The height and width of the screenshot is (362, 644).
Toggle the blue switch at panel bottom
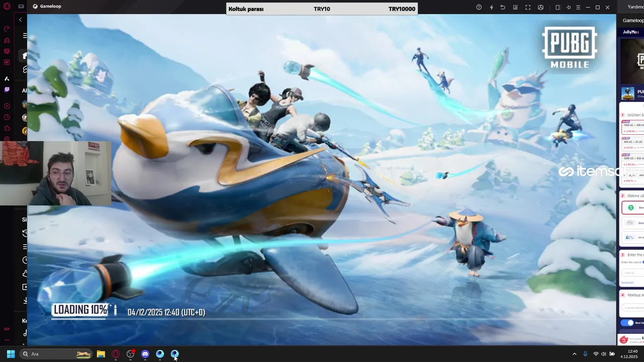tap(627, 323)
